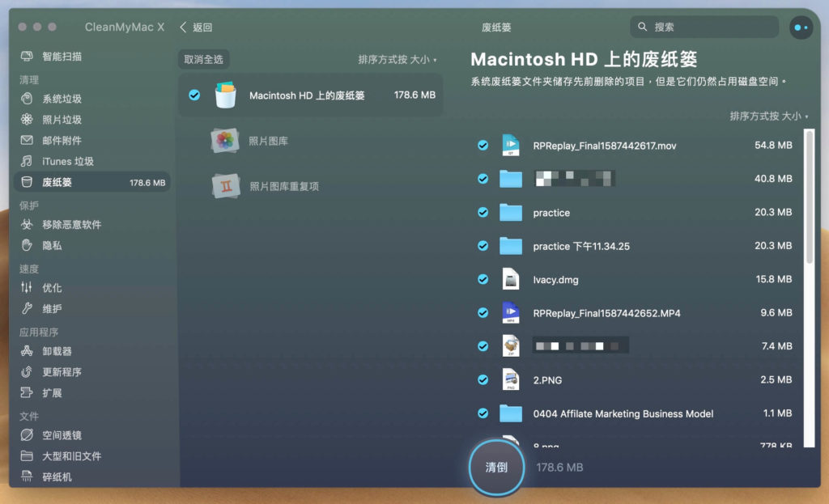The width and height of the screenshot is (829, 504).
Task: Click the 清倒 empty button
Action: tap(496, 468)
